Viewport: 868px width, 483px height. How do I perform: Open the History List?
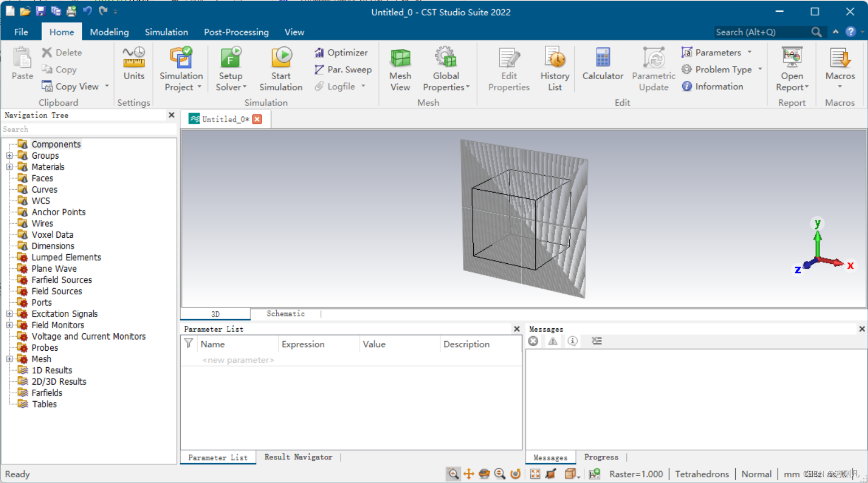pyautogui.click(x=555, y=69)
